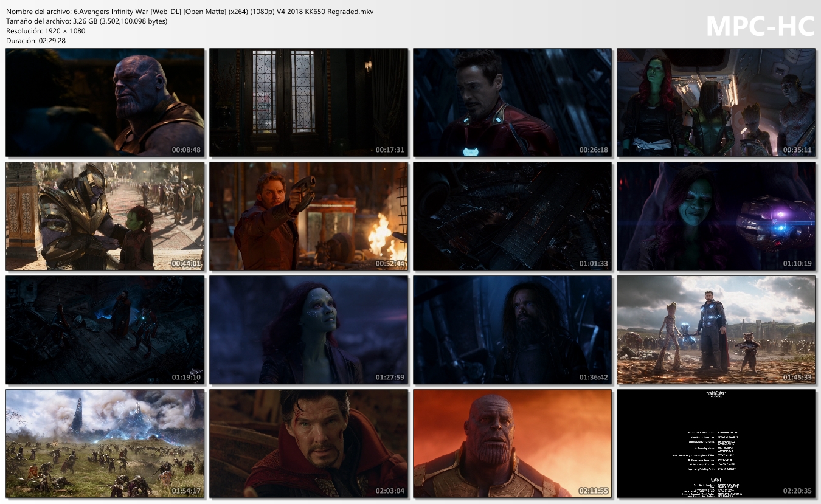Open the thumbnail stamped 01:10:19
The width and height of the screenshot is (821, 504).
click(x=716, y=216)
